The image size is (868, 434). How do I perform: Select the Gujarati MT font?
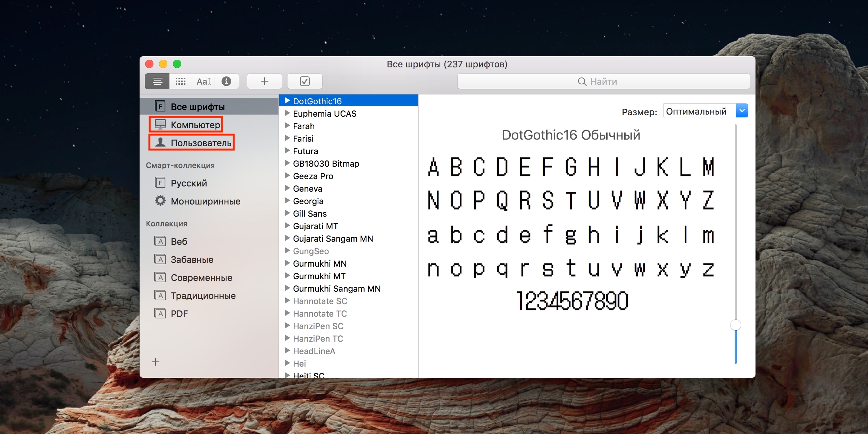pyautogui.click(x=349, y=226)
